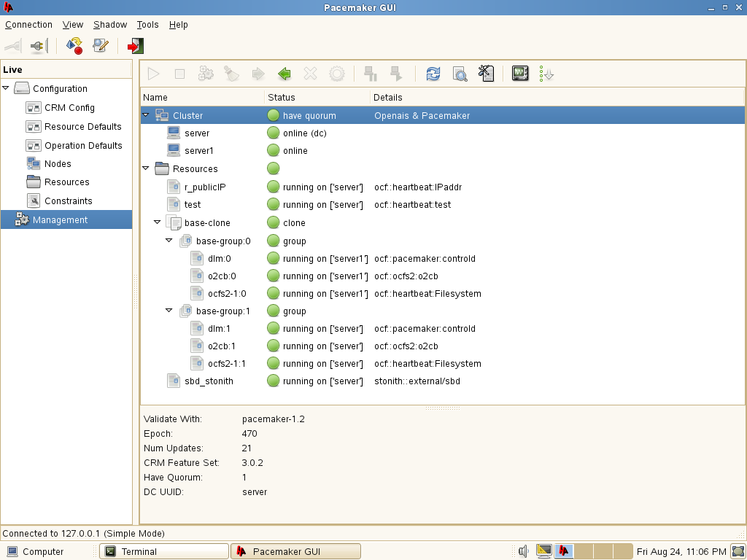Screen dimensions: 747x560
Task: Click the notepad with pencil icon
Action: coord(101,46)
